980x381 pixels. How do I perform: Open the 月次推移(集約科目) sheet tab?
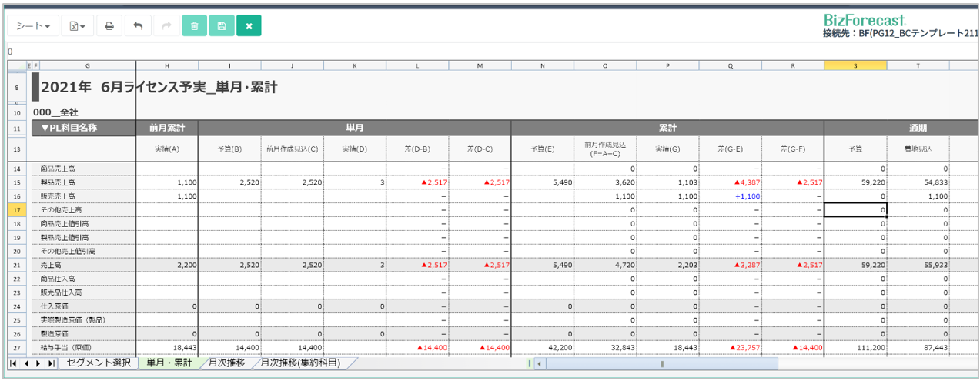click(301, 363)
